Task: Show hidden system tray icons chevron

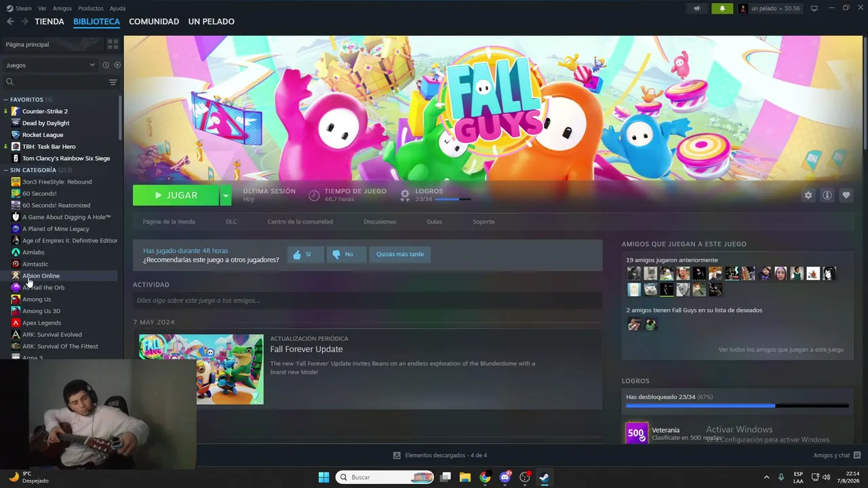Action: [766, 477]
